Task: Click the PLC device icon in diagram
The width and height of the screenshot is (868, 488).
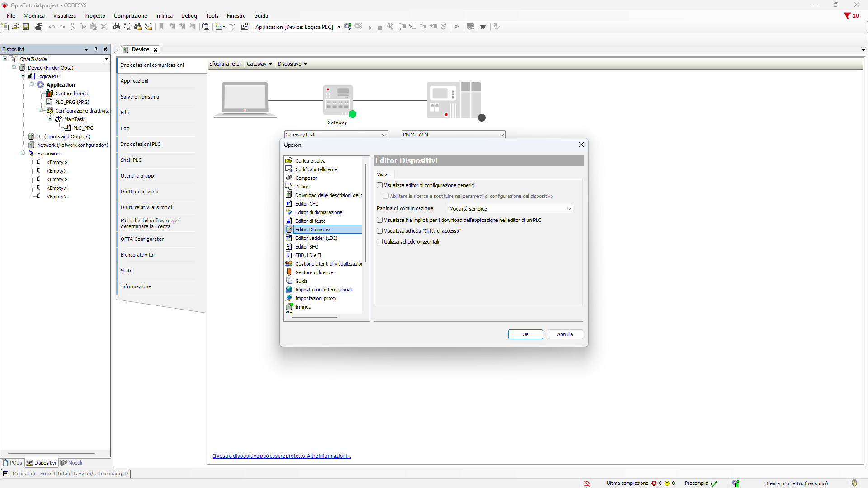Action: [x=454, y=100]
